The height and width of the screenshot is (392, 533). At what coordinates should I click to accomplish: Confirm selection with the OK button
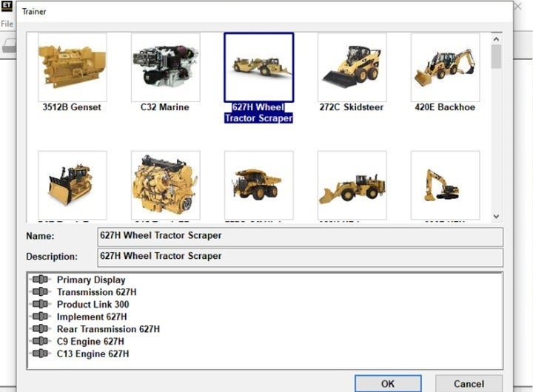click(388, 384)
